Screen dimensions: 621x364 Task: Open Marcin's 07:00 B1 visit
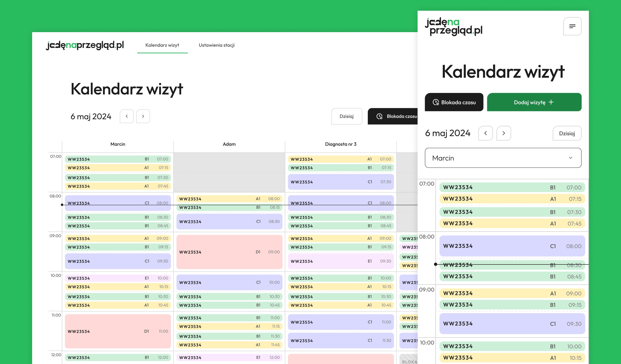pyautogui.click(x=118, y=159)
